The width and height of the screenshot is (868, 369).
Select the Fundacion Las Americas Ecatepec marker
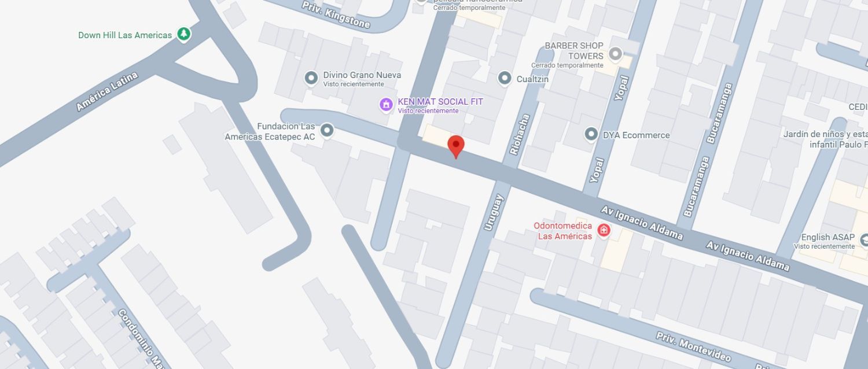coord(327,131)
